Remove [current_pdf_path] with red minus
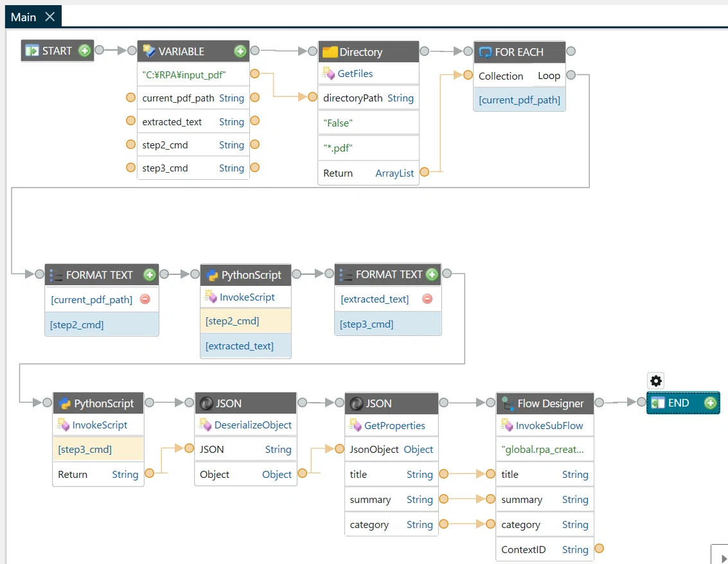The image size is (728, 564). 145,299
